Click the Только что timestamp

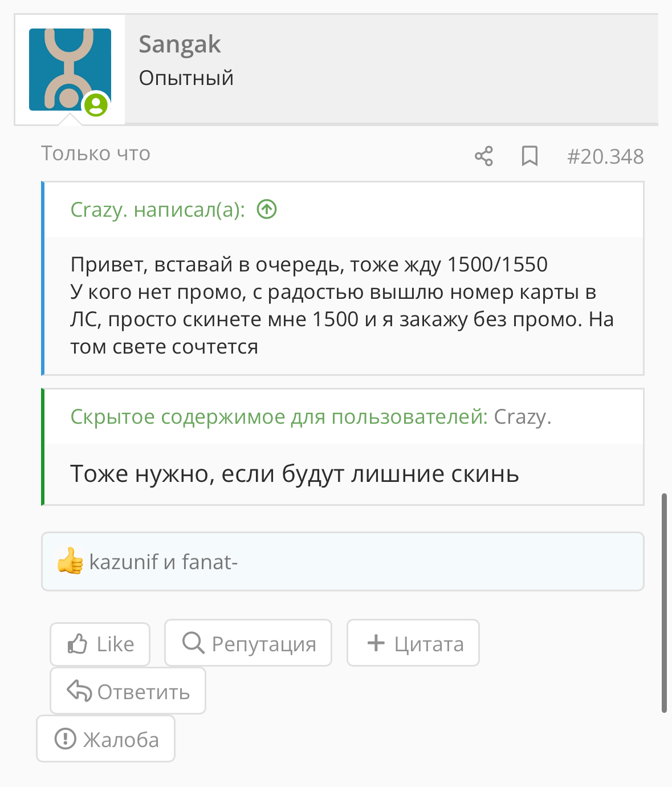pos(96,153)
